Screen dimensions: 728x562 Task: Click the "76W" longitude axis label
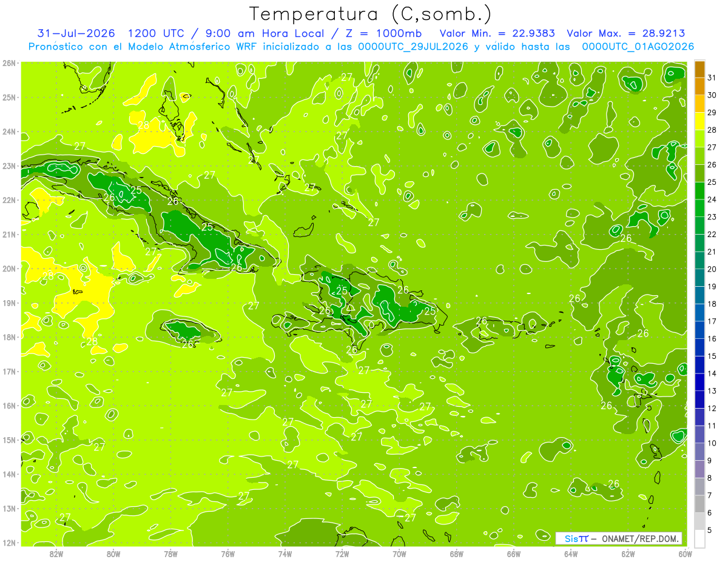(x=228, y=554)
